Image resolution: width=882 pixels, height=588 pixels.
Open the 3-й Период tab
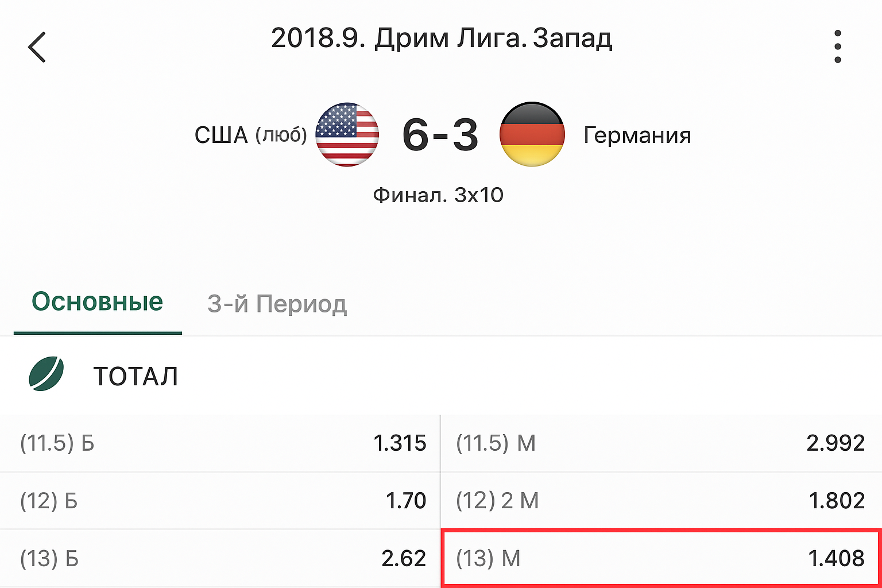[x=277, y=304]
